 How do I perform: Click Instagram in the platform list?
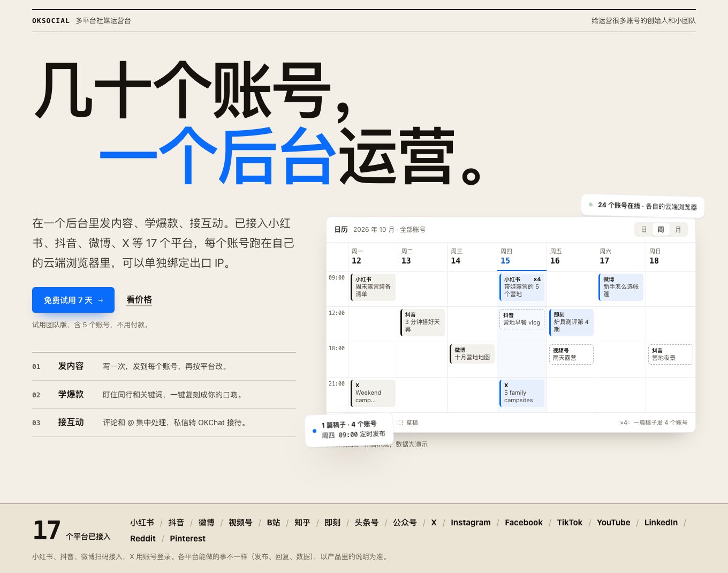(471, 523)
